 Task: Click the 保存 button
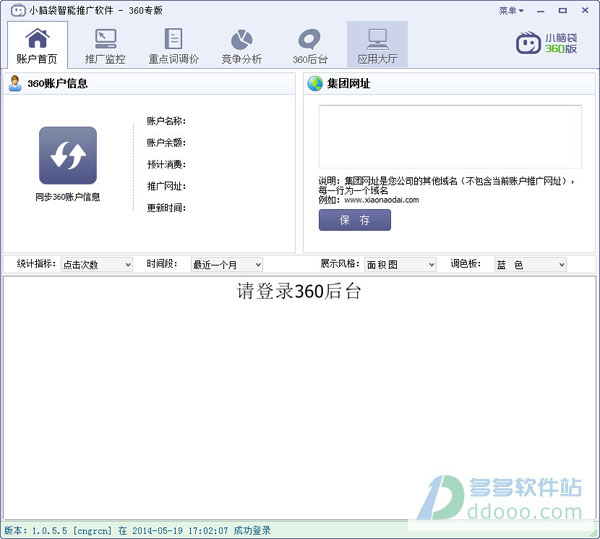click(355, 220)
